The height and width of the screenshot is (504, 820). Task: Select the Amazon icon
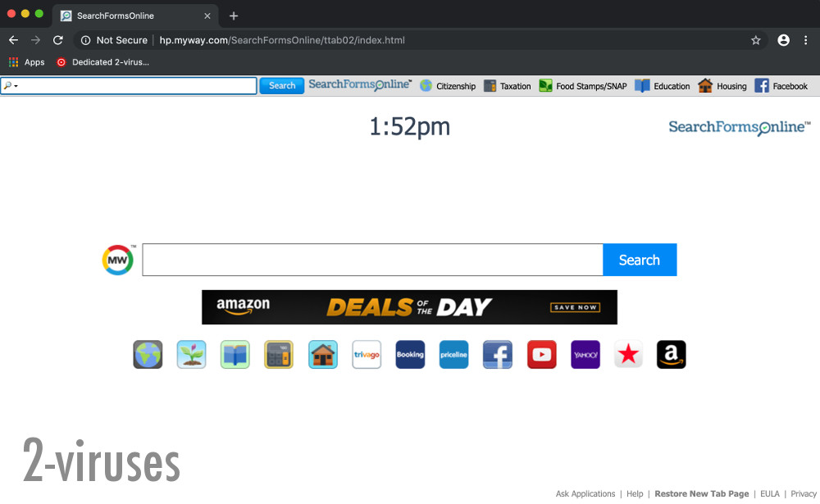point(671,354)
